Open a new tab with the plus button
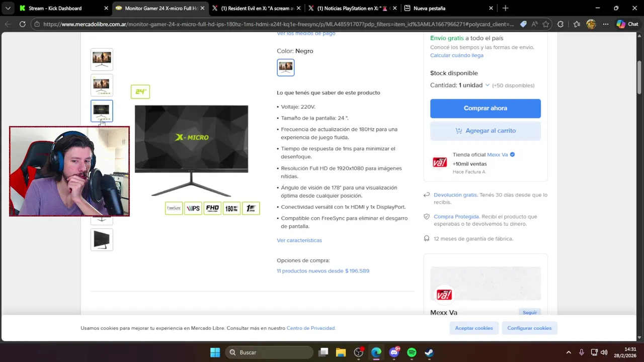The width and height of the screenshot is (644, 362). pos(505,8)
